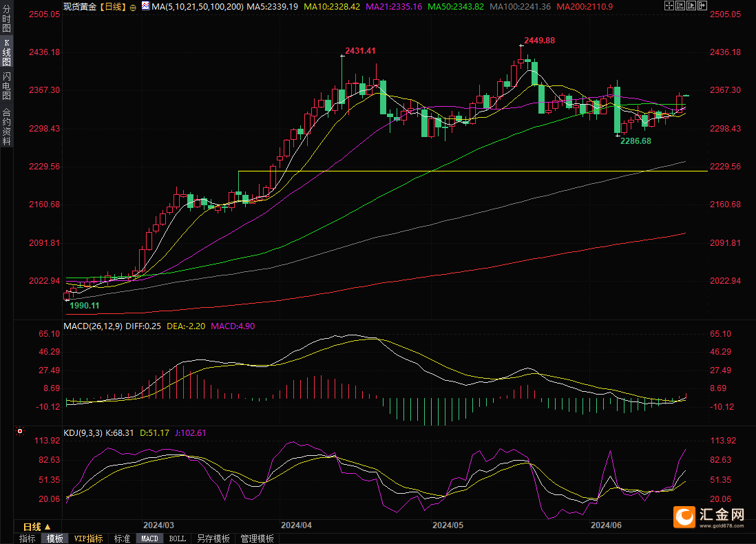Screen dimensions: 756x544
Task: Click the 汇金网 logo watermark
Action: coord(709,516)
